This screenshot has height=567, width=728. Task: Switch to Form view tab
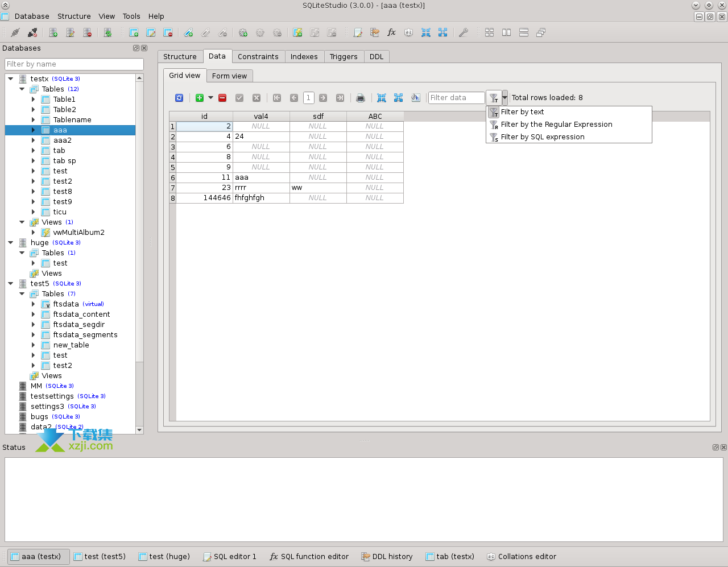229,76
